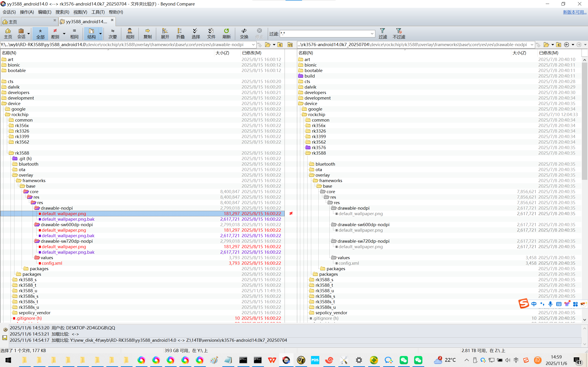Toggle Show Same (相同) display filter

[74, 33]
